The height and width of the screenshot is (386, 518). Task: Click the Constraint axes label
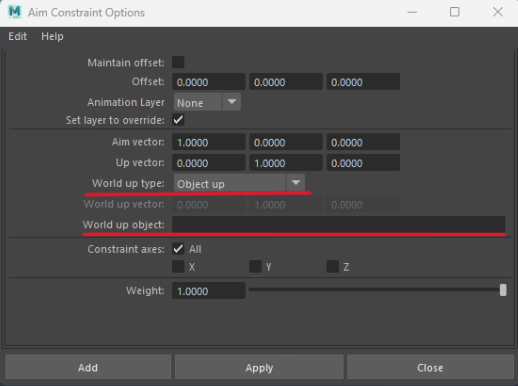(x=126, y=249)
